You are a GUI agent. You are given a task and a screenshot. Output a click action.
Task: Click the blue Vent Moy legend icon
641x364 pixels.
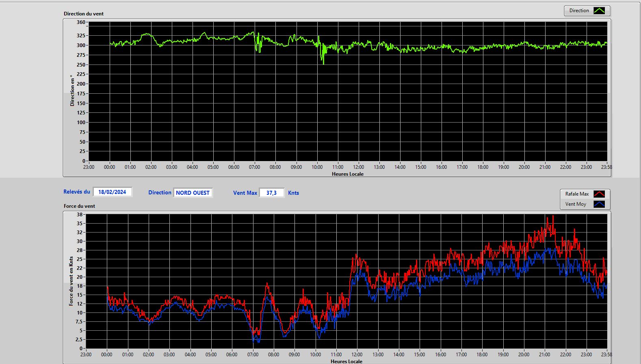point(599,204)
